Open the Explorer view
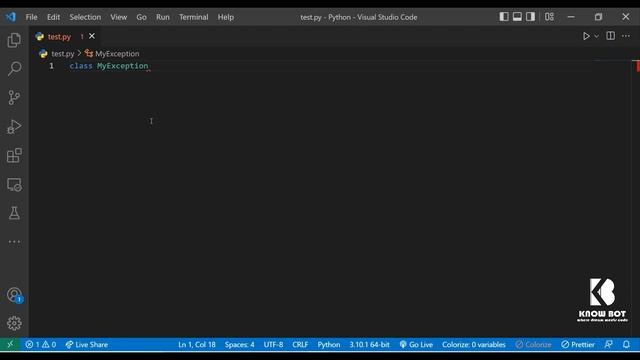 (x=14, y=40)
